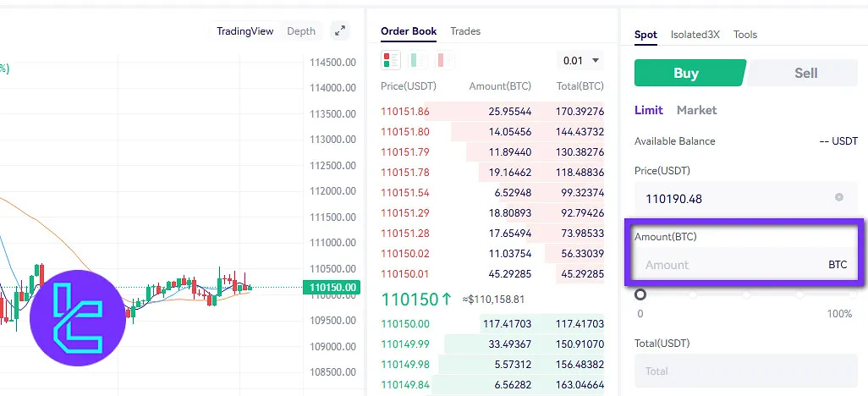
Task: Choose the Limit order type
Action: coord(648,110)
